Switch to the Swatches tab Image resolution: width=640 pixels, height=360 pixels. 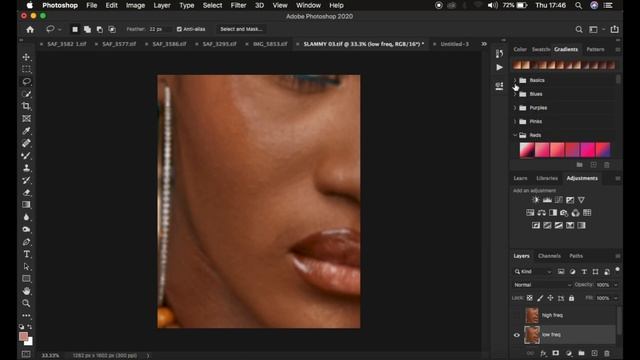pyautogui.click(x=541, y=49)
